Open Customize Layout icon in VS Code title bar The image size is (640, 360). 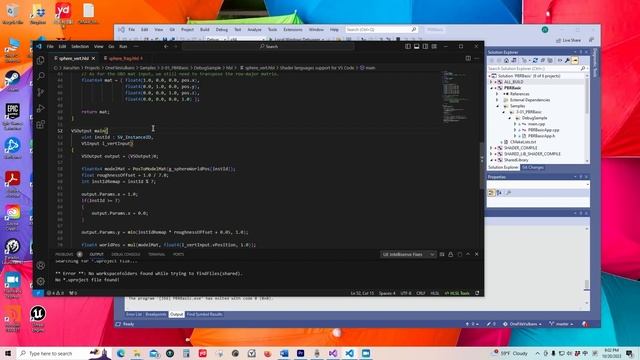[434, 47]
